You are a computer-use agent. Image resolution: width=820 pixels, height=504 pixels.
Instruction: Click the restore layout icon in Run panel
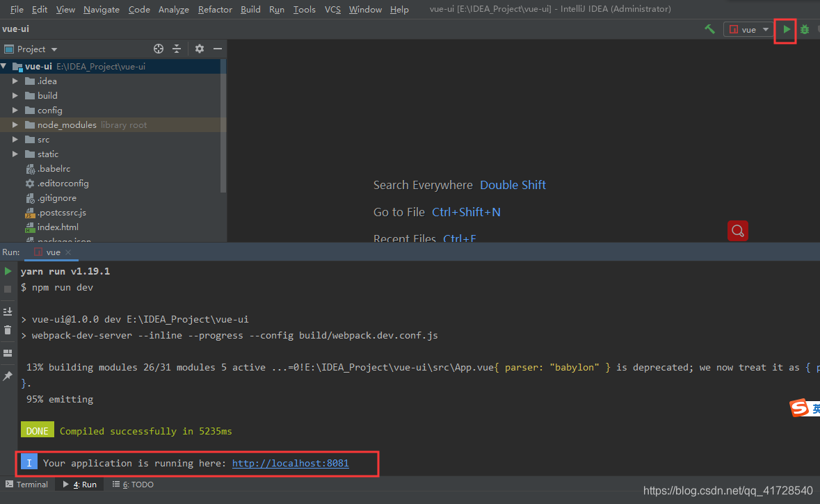(x=8, y=353)
